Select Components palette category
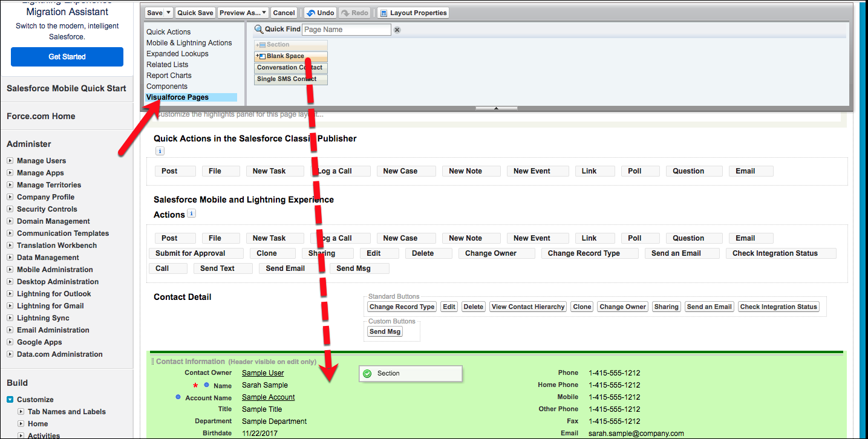Image resolution: width=868 pixels, height=439 pixels. [167, 86]
